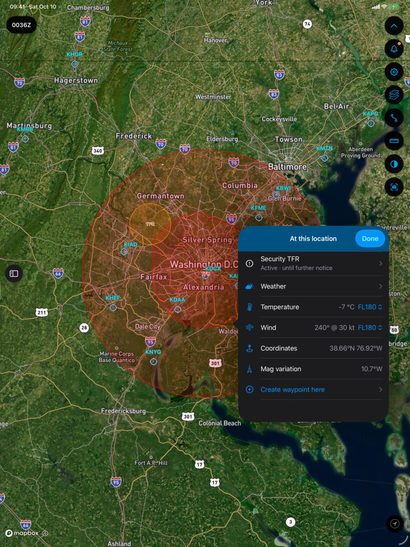Select the KAPG airport marker
410x547 pixels.
(x=371, y=123)
